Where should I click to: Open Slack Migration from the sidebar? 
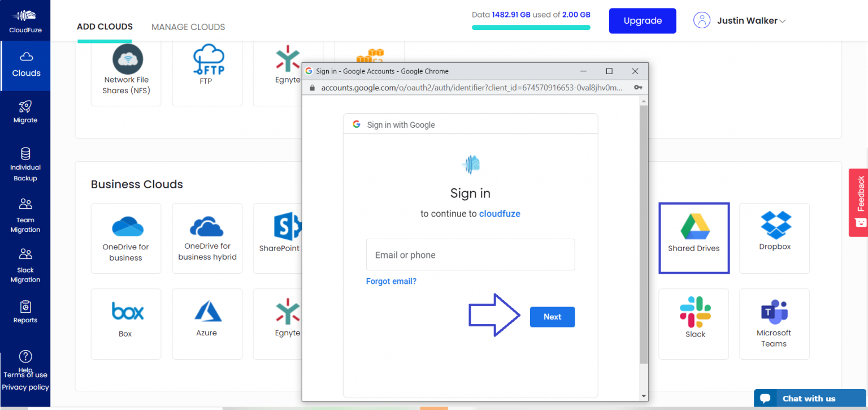pos(25,264)
